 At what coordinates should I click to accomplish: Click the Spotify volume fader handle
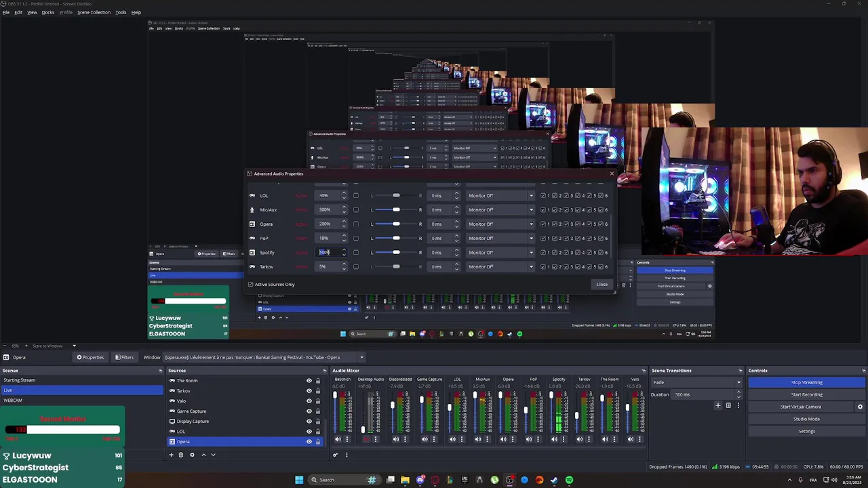coord(551,394)
